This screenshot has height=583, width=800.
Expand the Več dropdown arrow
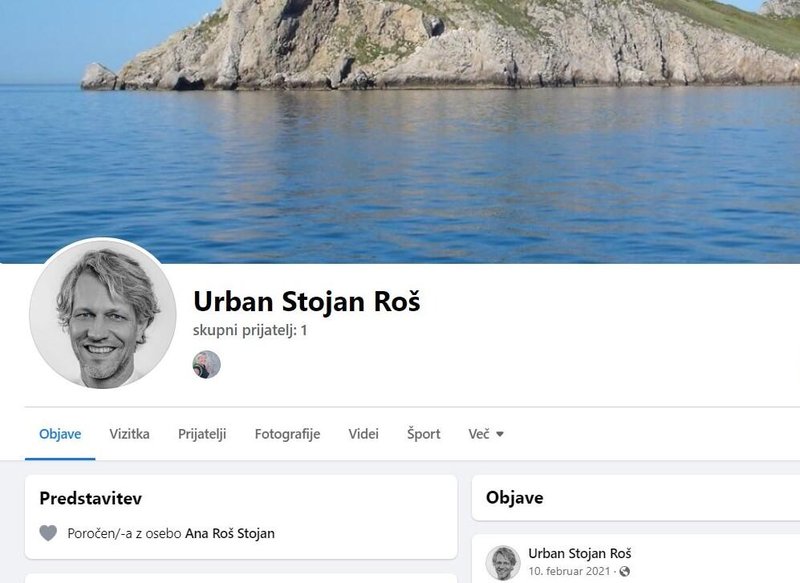[500, 434]
